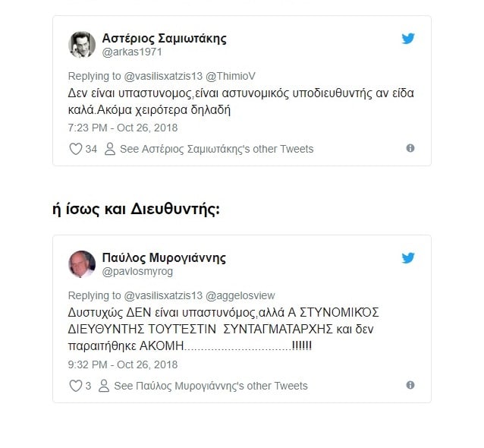This screenshot has width=484, height=448.
Task: Like the tweet with 3 likes
Action: 76,386
